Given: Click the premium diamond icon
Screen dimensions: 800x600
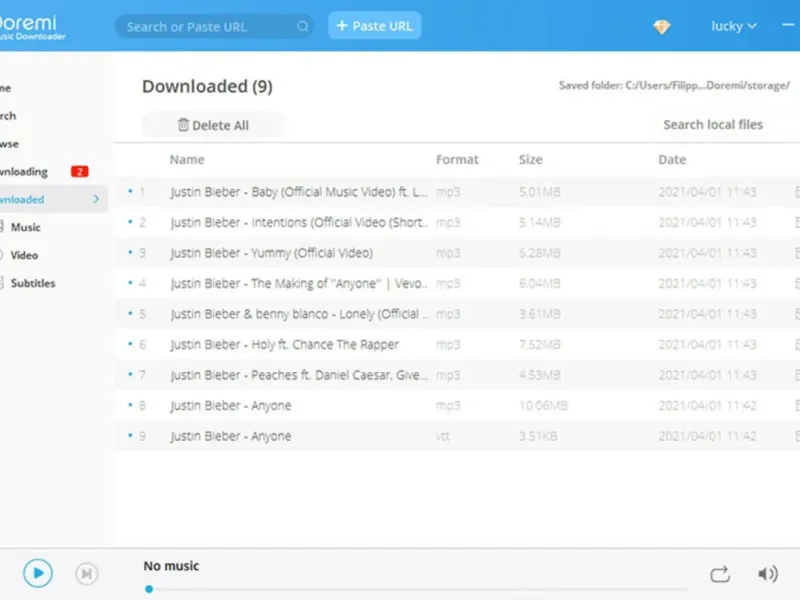Looking at the screenshot, I should coord(662,27).
